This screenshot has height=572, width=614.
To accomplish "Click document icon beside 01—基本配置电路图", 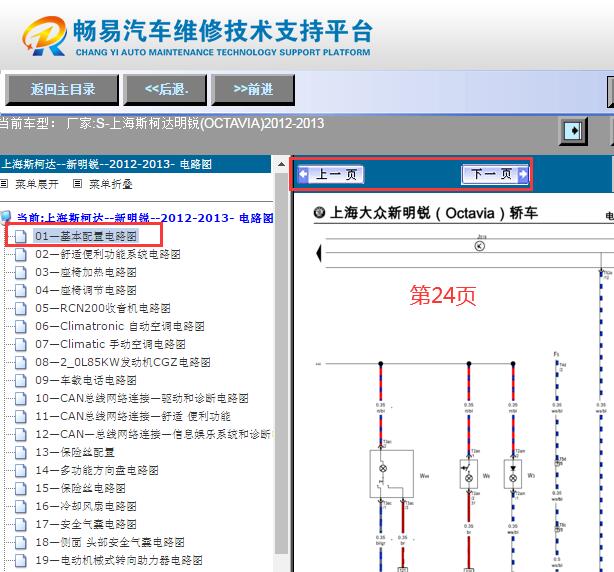I will tap(21, 236).
